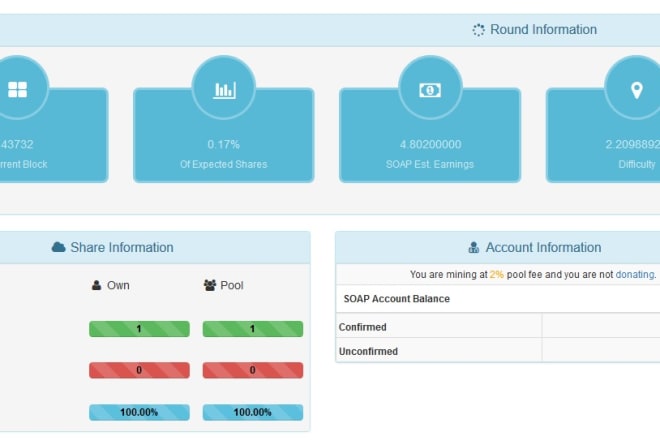Image resolution: width=660 pixels, height=440 pixels.
Task: Click the 0.17% value
Action: [x=224, y=144]
